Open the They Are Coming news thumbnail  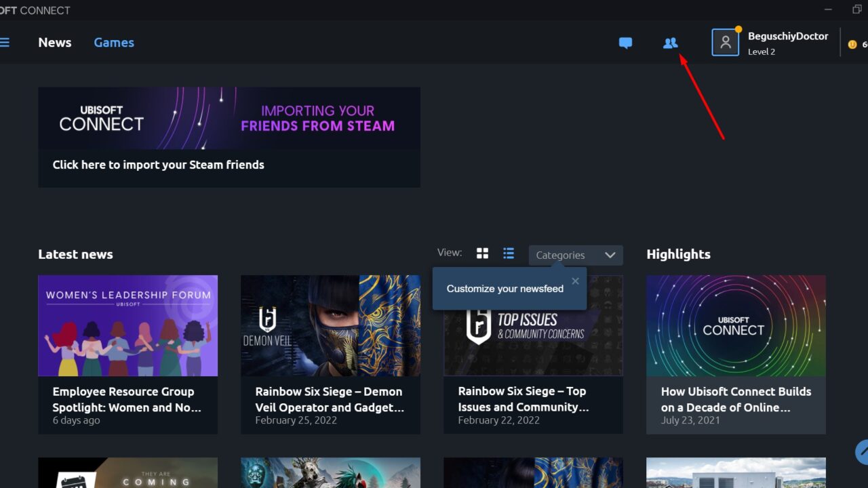128,472
